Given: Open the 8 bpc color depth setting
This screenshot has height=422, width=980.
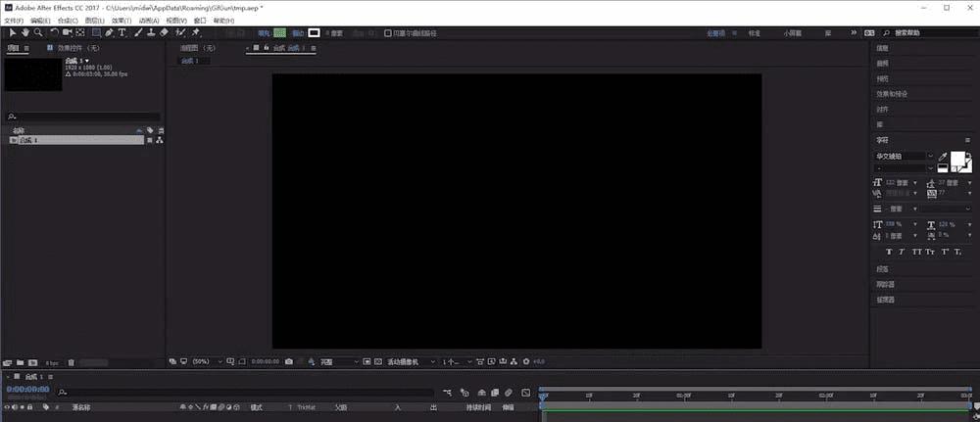Looking at the screenshot, I should point(52,362).
